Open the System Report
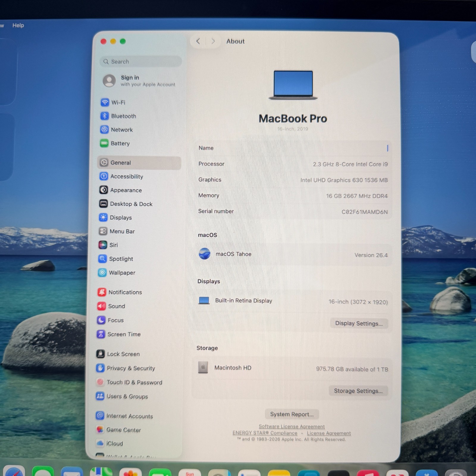This screenshot has width=476, height=476. pos(292,414)
